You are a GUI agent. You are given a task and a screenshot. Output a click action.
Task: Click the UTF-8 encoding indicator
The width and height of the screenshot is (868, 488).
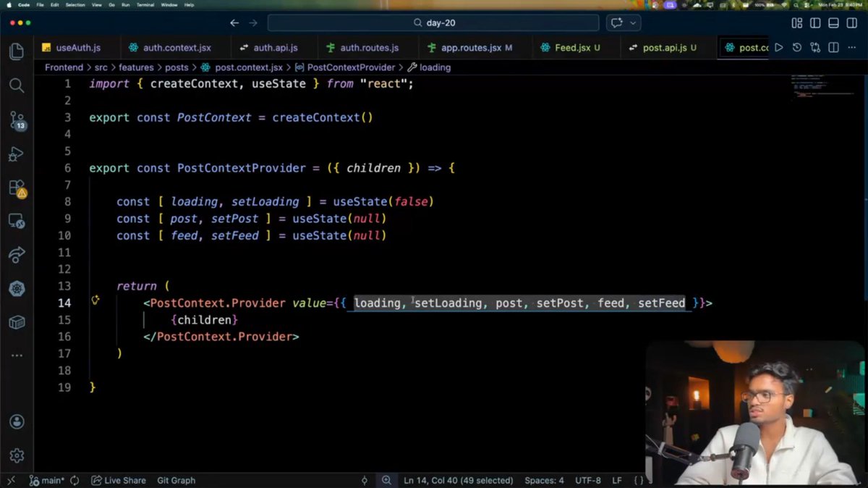click(x=588, y=480)
